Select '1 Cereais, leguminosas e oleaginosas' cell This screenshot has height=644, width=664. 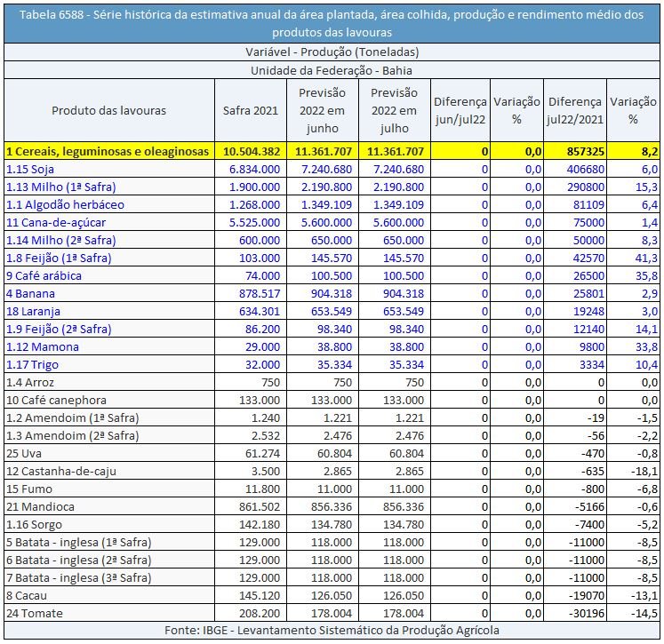[108, 152]
